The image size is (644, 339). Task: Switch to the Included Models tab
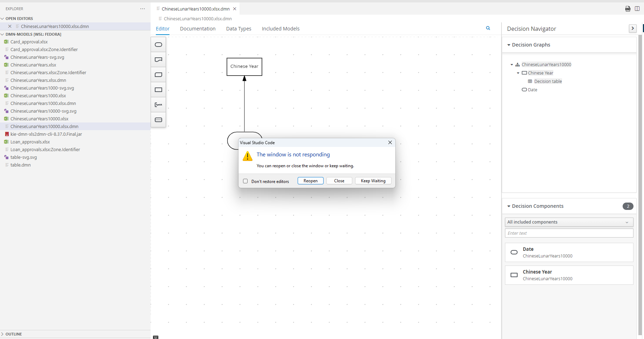pos(281,29)
